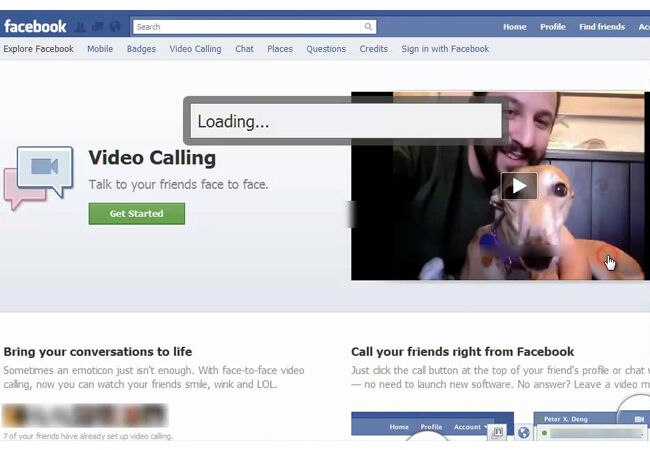Click the search magnifier icon
Image resolution: width=650 pixels, height=450 pixels.
pos(368,27)
